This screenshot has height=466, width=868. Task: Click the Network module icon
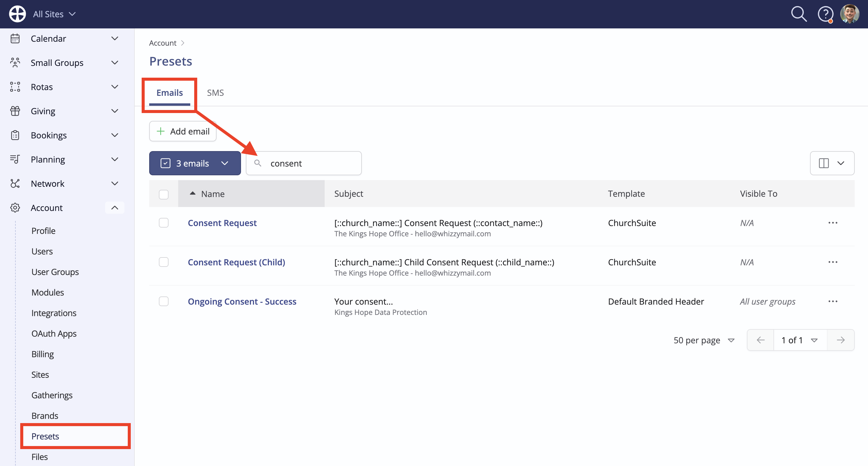(15, 183)
